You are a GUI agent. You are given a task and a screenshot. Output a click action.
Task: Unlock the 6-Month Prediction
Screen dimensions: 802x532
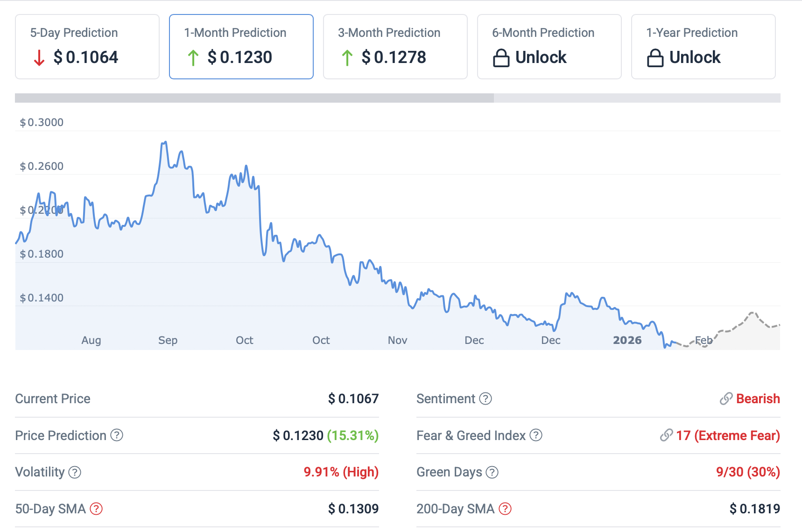point(541,57)
